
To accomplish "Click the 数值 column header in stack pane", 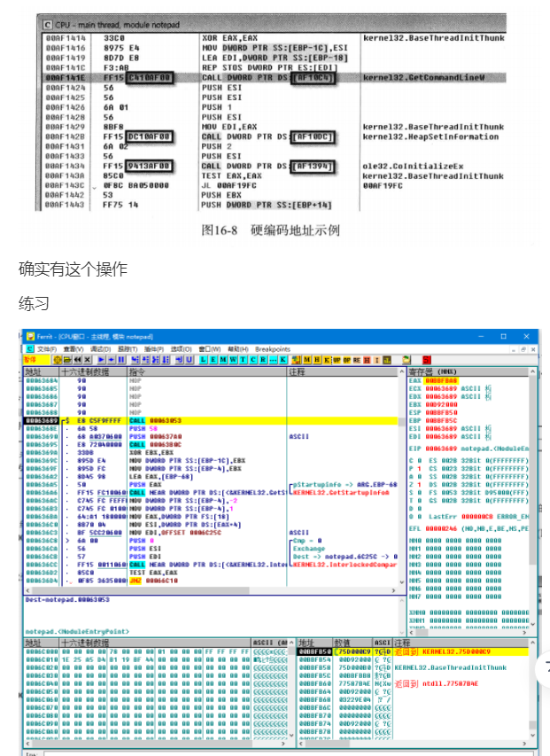I will 353,643.
